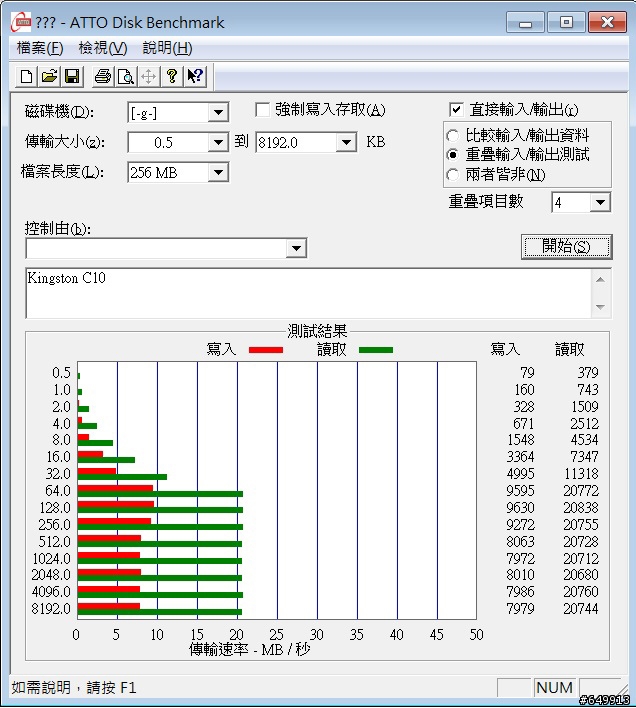The width and height of the screenshot is (636, 708).
Task: Click the read value 4534 for 8.0
Action: [x=585, y=440]
